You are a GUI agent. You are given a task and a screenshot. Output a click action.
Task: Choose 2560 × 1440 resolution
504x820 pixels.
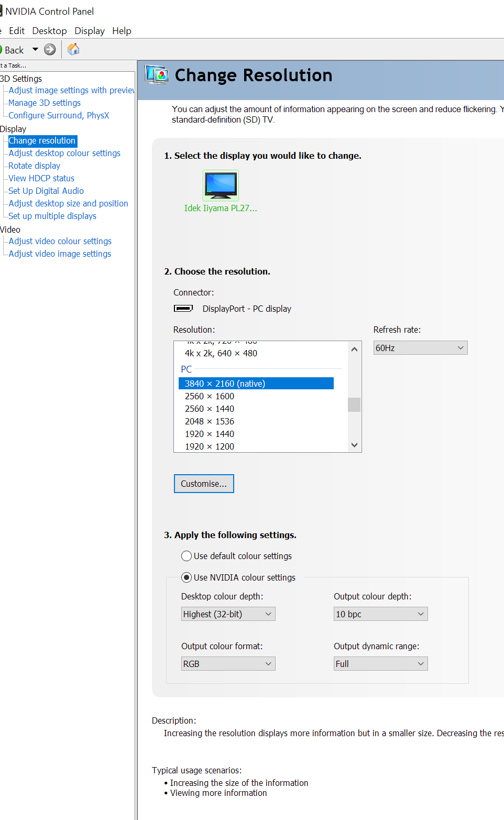coord(210,409)
